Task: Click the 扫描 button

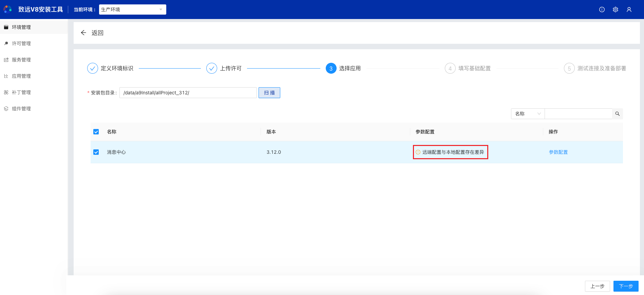Action: [x=269, y=93]
